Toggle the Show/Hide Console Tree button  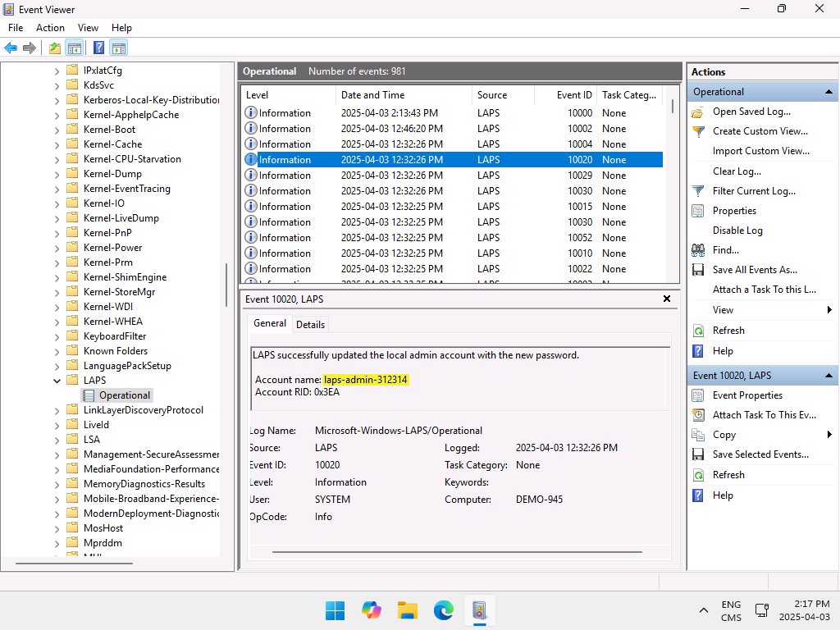tap(75, 48)
